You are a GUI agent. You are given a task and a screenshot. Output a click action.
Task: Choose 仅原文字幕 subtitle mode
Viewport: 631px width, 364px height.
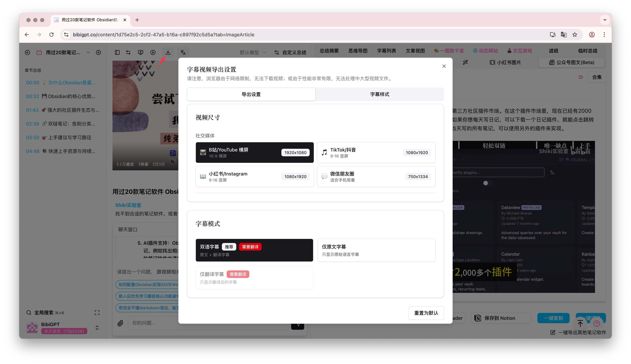click(x=376, y=250)
